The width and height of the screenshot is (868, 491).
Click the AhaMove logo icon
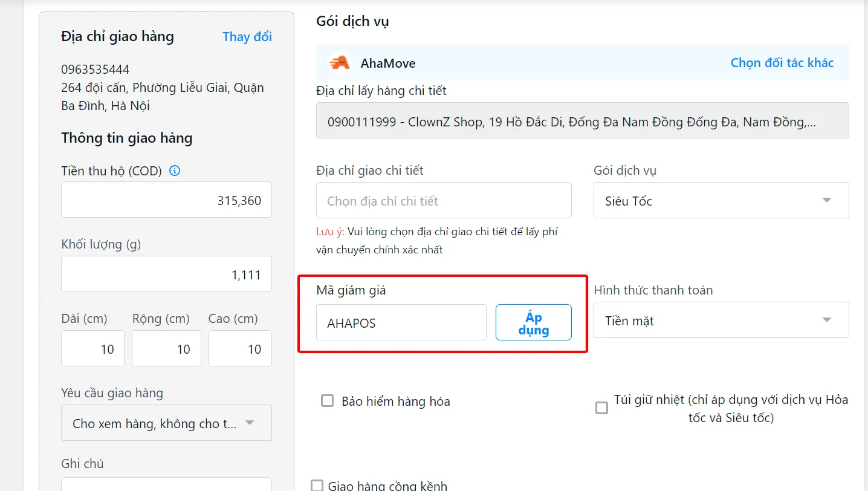pyautogui.click(x=339, y=62)
